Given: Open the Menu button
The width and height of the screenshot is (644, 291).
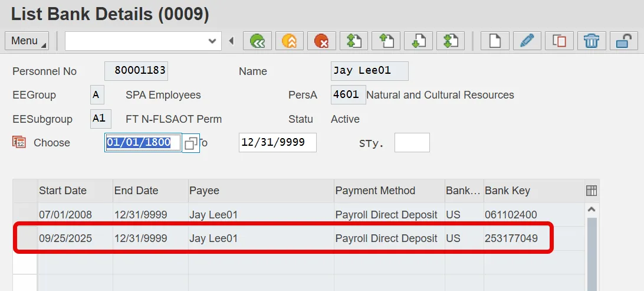Looking at the screenshot, I should (x=27, y=41).
